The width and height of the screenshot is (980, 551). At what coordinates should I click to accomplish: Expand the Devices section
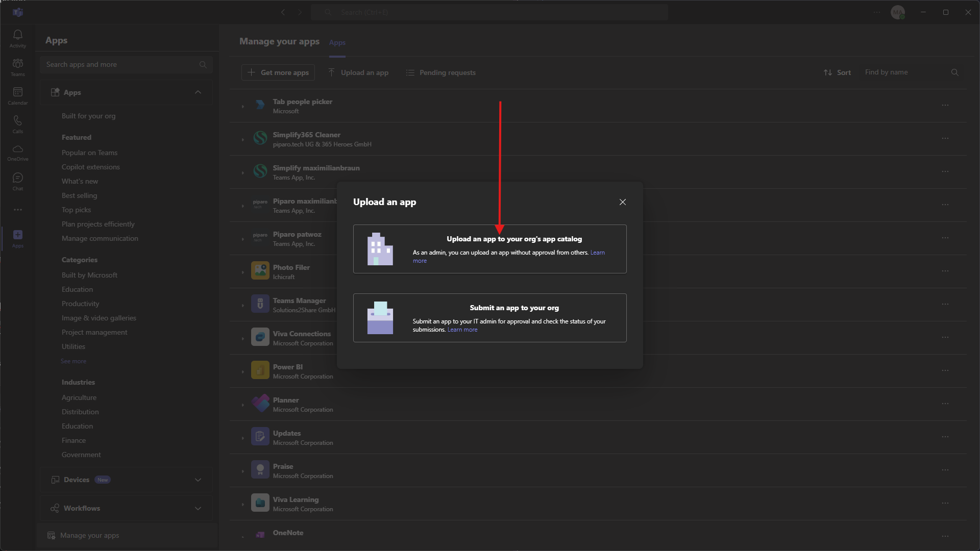coord(198,480)
